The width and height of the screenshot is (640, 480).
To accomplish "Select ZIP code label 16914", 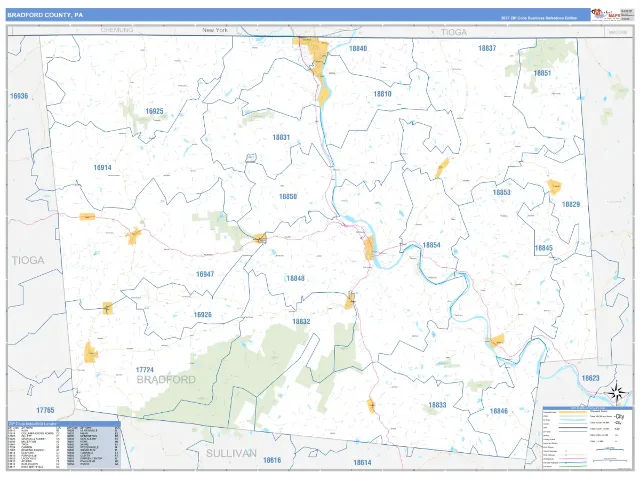I will [x=102, y=167].
